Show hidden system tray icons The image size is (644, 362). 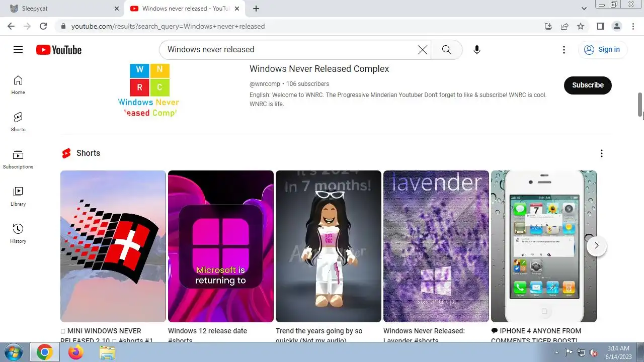point(556,352)
